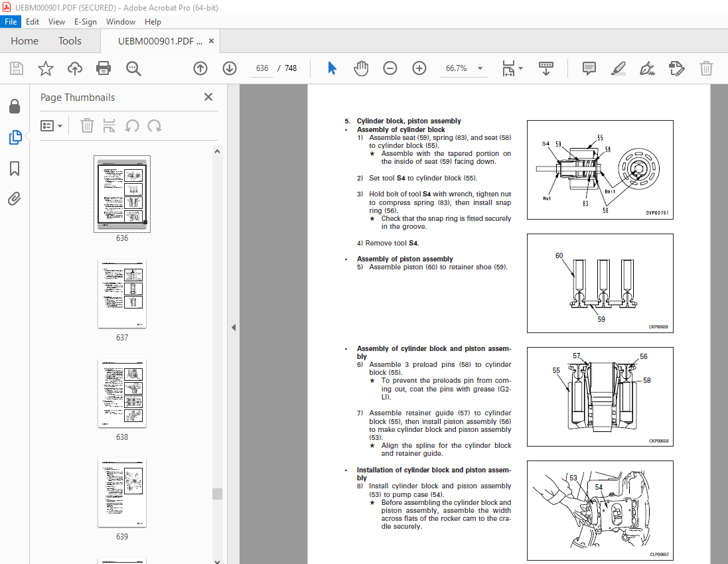Open the Help menu

153,22
